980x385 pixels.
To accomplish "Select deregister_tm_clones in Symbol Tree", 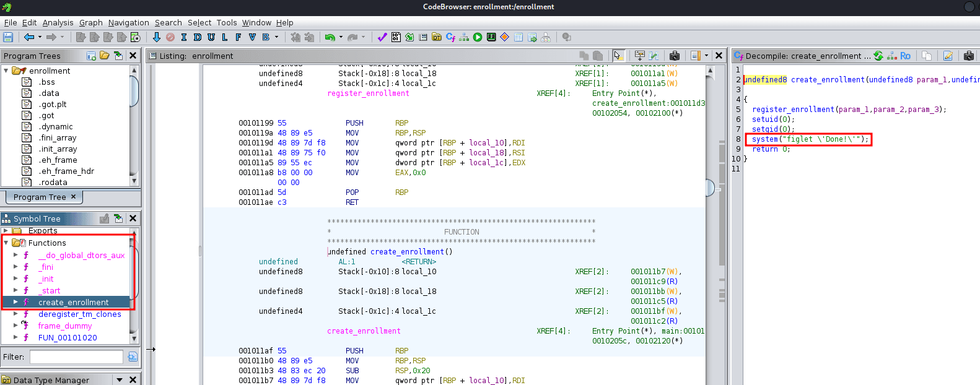I will 79,314.
